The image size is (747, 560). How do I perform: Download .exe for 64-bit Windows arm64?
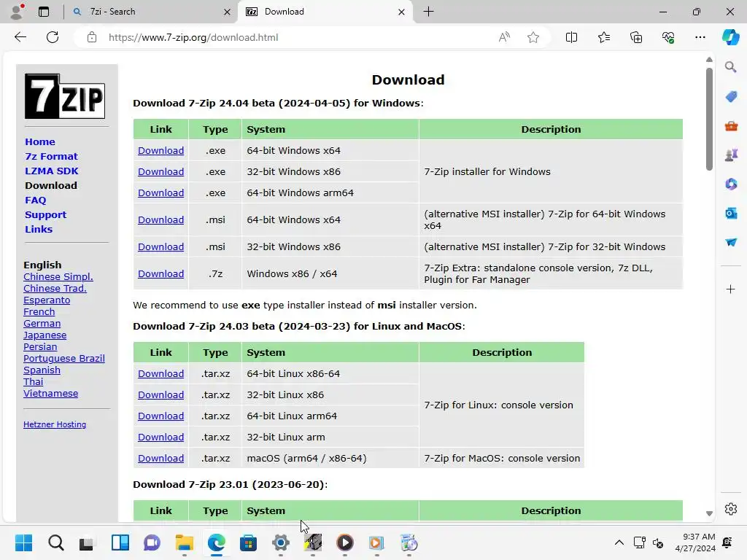(x=161, y=192)
